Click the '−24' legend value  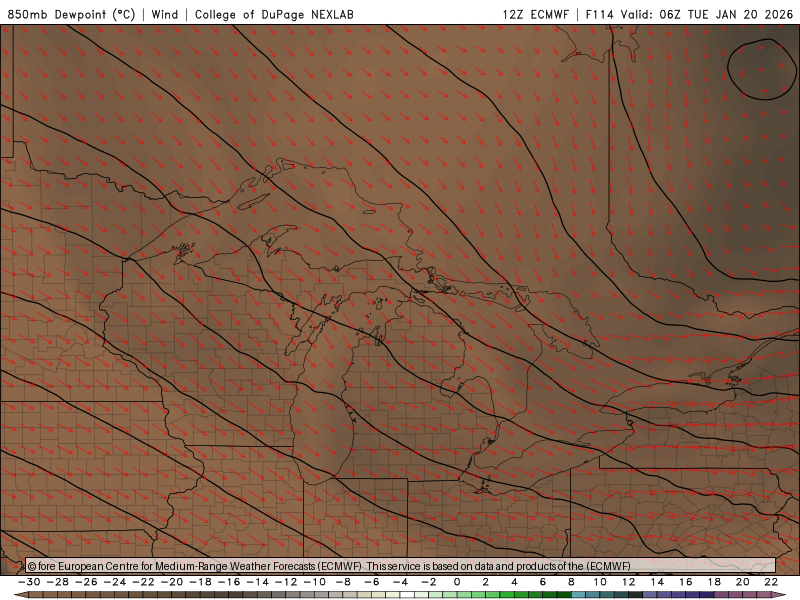[114, 582]
